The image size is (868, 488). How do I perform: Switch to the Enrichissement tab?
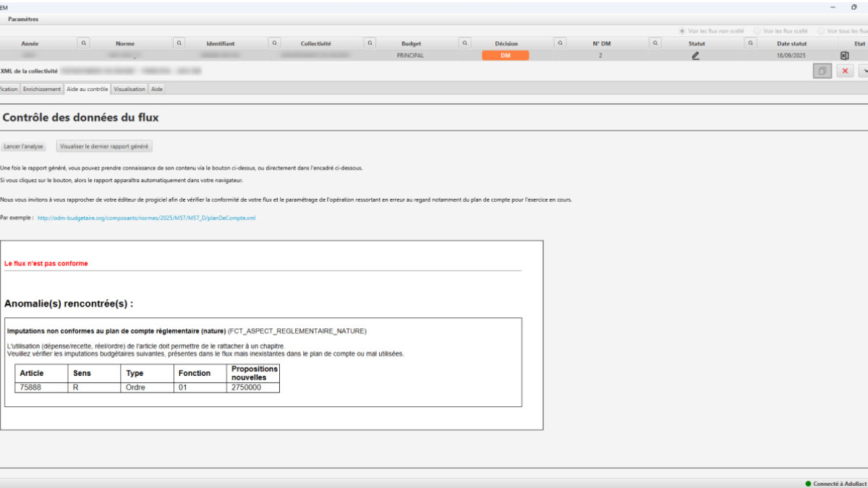pos(42,89)
